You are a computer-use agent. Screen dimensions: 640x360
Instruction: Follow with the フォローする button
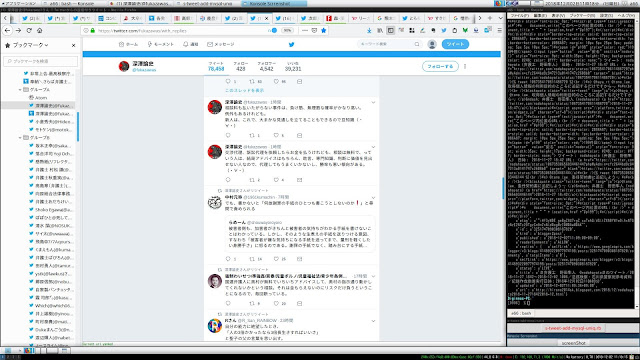pyautogui.click(x=440, y=66)
